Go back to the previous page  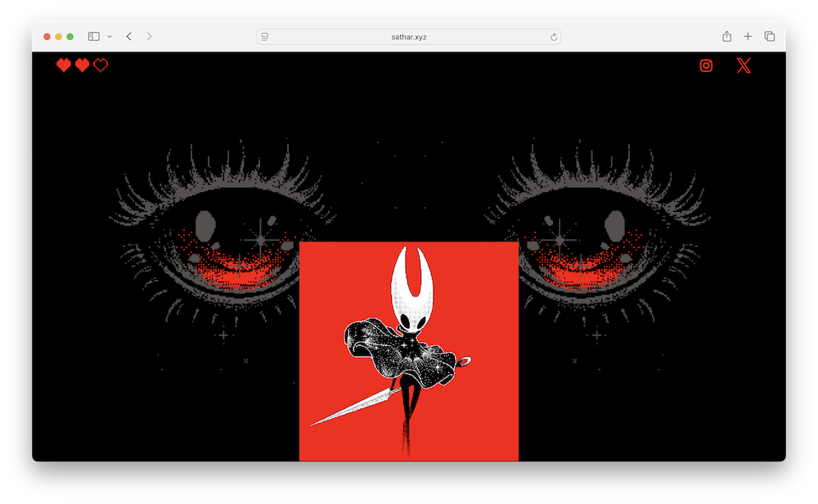coord(129,37)
